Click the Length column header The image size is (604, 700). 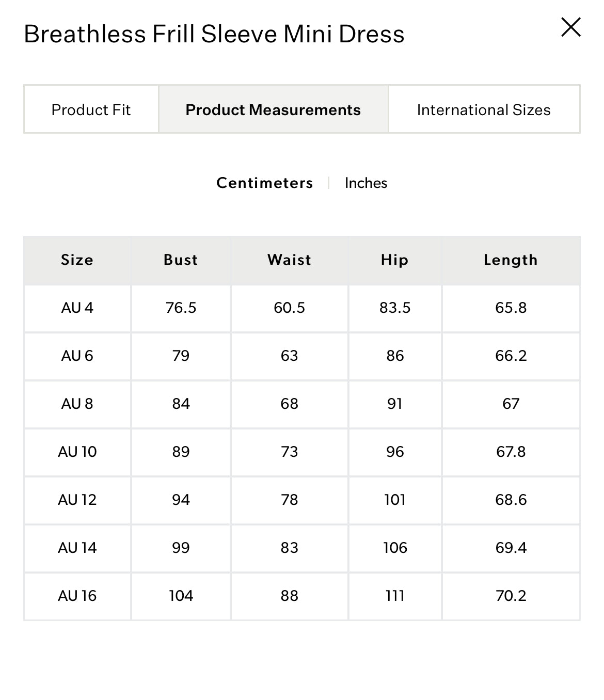(x=511, y=260)
